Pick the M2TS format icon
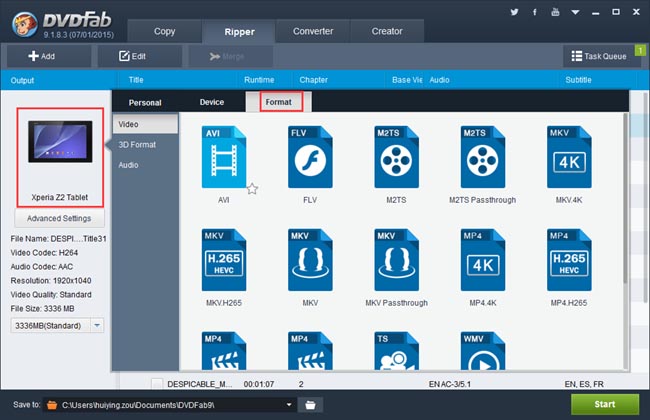Viewport: 650px width, 420px height. pyautogui.click(x=396, y=157)
